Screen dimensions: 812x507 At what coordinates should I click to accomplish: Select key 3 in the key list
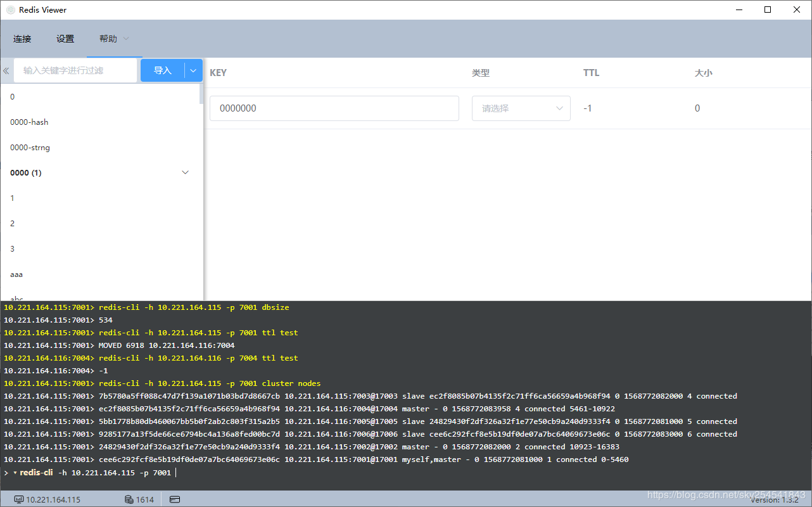click(x=100, y=249)
